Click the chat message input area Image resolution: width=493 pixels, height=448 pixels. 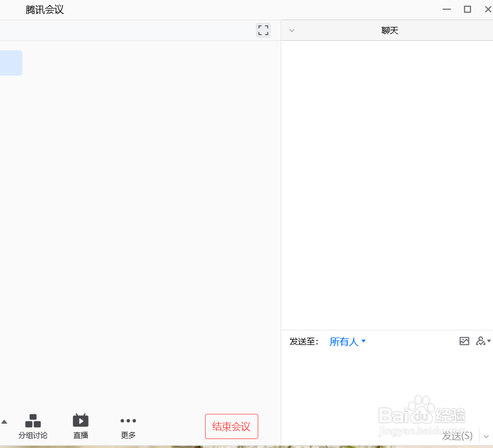pos(387,386)
